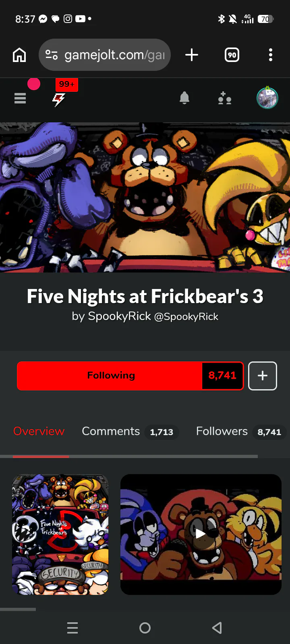Switch to the Comments tab
Screen dimensions: 290x644
click(x=130, y=431)
